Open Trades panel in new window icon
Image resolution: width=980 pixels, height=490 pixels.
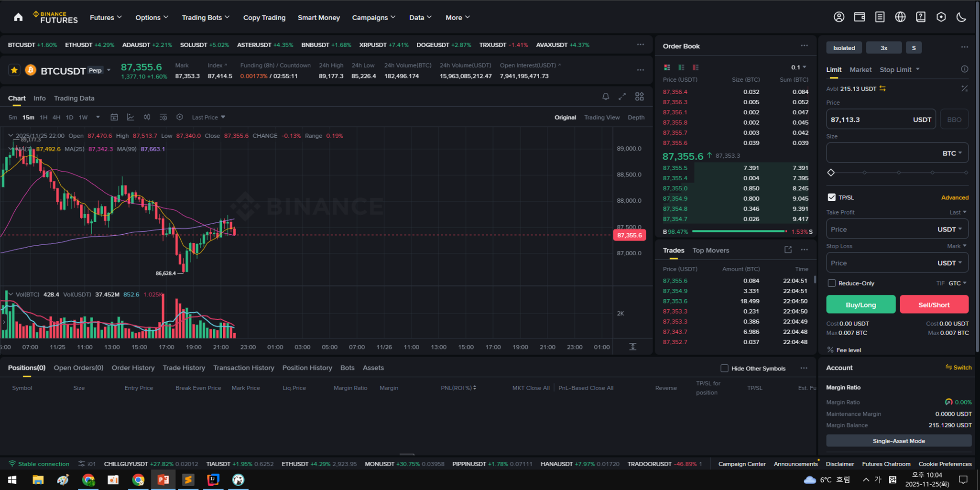click(x=788, y=250)
